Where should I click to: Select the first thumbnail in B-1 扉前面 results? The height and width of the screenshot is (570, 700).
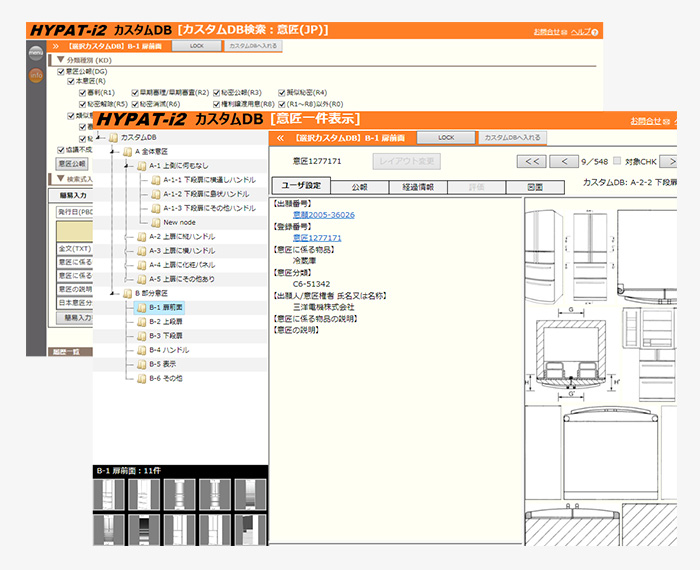point(107,495)
